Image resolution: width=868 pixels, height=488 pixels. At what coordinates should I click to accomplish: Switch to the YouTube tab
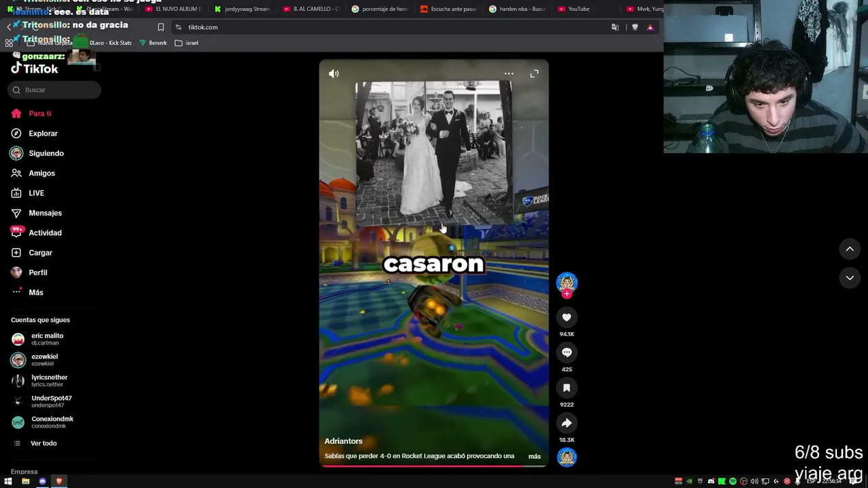coord(587,9)
